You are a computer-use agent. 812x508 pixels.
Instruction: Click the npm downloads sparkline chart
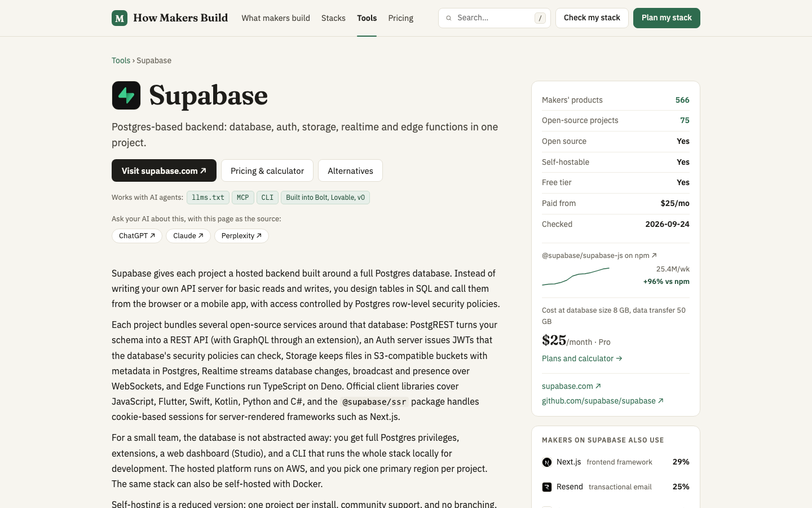[x=576, y=276]
